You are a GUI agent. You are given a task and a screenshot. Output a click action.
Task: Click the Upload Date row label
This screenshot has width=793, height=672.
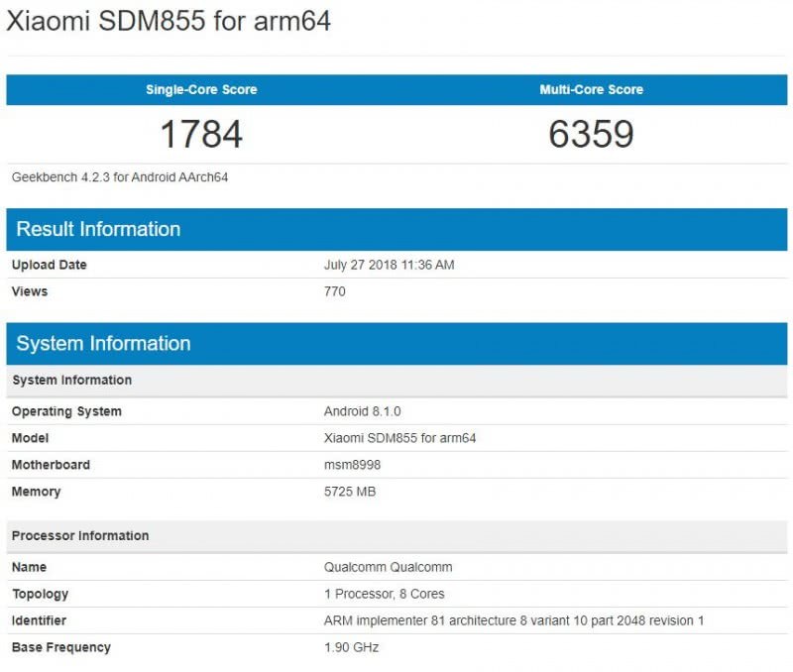pyautogui.click(x=49, y=265)
